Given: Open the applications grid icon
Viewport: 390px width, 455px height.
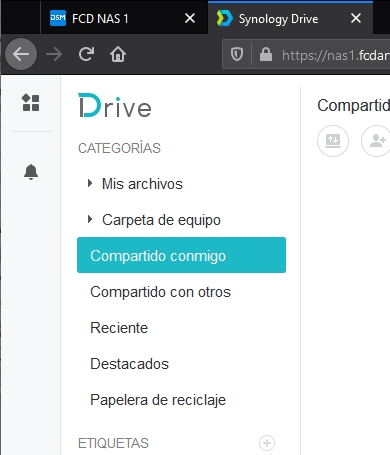Looking at the screenshot, I should tap(31, 103).
